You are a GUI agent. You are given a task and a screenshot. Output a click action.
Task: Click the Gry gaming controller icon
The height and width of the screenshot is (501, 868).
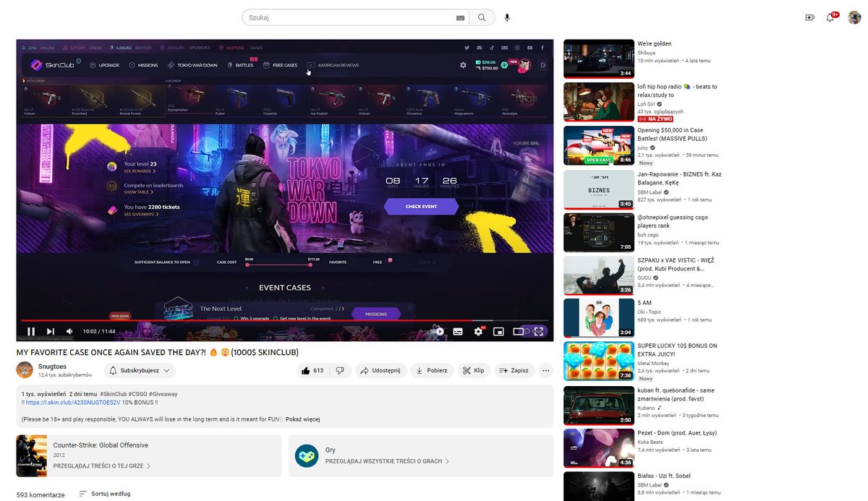(x=307, y=455)
